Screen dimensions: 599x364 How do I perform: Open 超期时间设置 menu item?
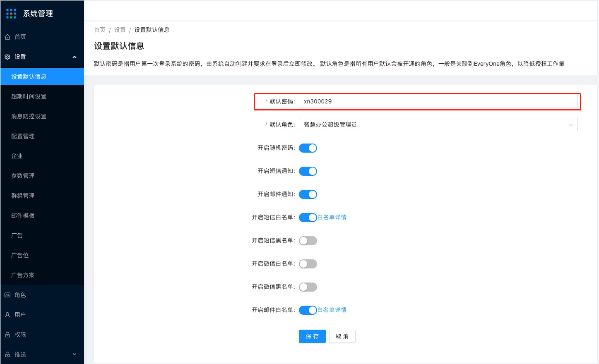[42, 96]
